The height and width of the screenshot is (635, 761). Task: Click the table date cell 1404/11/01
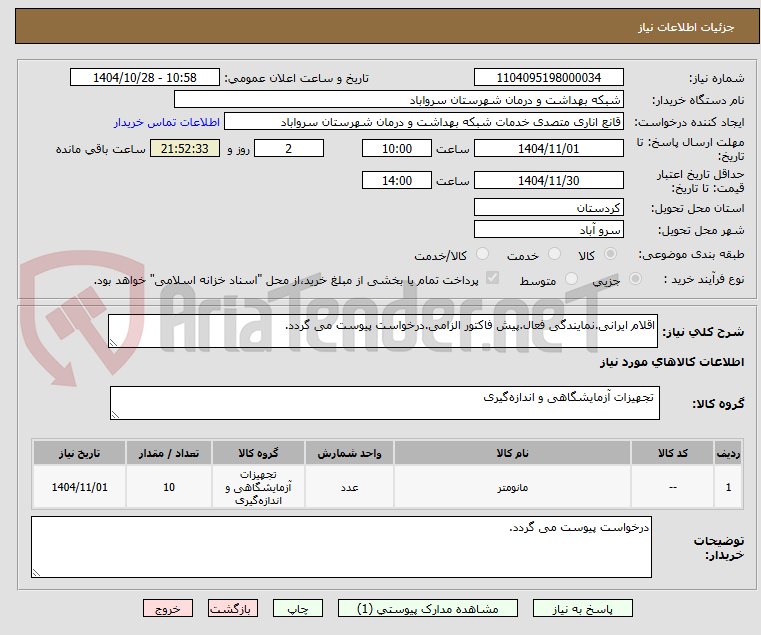click(x=80, y=487)
